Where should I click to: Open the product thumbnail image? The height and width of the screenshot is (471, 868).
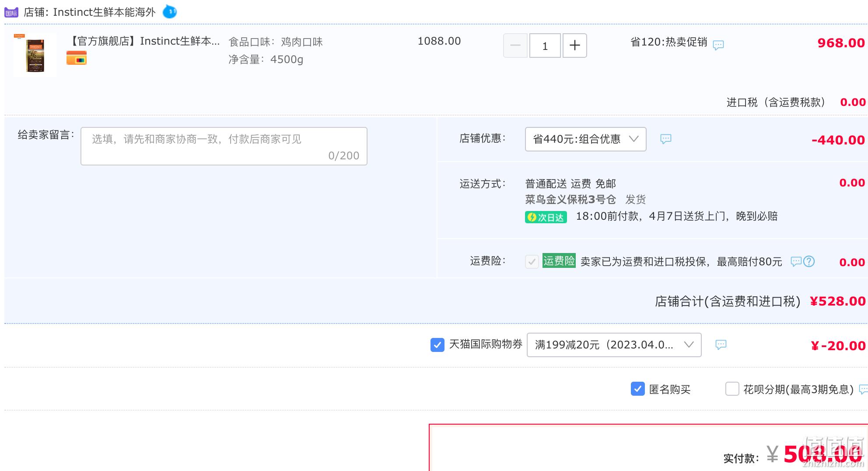click(x=35, y=55)
